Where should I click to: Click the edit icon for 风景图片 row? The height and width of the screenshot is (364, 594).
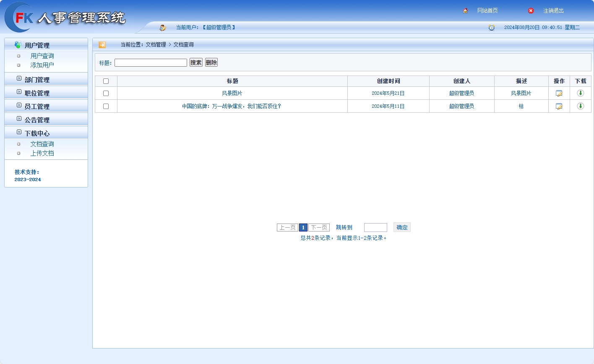(x=559, y=93)
